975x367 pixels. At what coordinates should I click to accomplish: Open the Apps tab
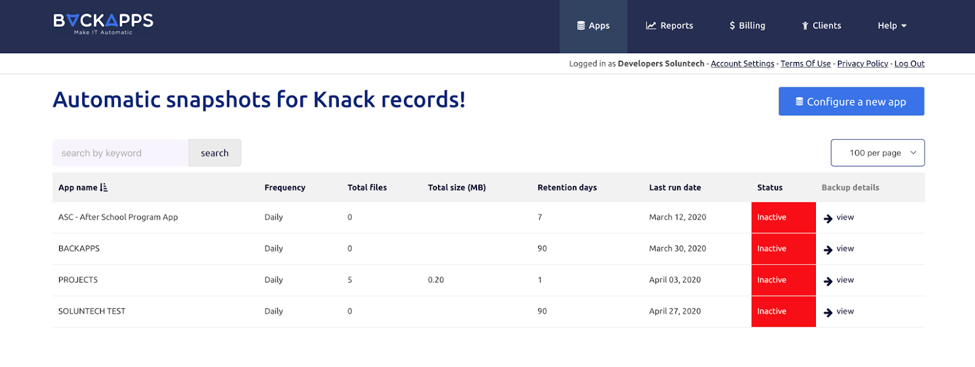click(x=593, y=26)
